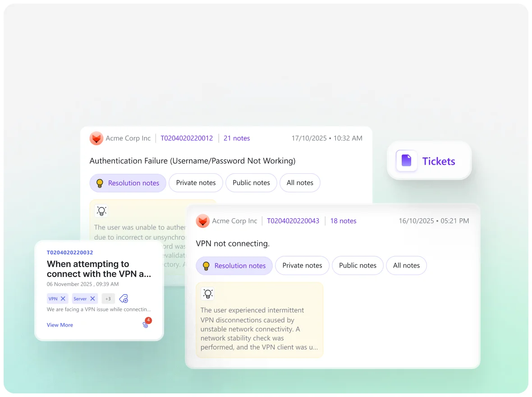532x397 pixels.
Task: Open ticket T0204020220032 from small card
Action: click(x=70, y=253)
